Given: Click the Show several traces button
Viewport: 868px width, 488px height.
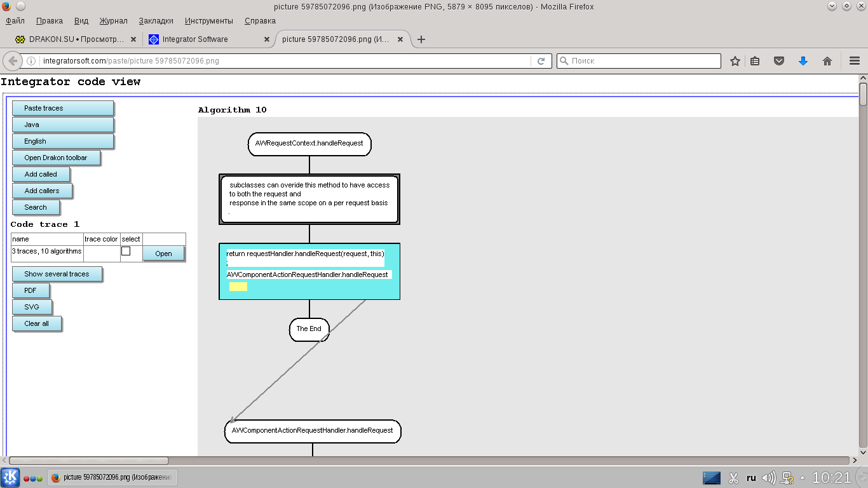Looking at the screenshot, I should (57, 274).
